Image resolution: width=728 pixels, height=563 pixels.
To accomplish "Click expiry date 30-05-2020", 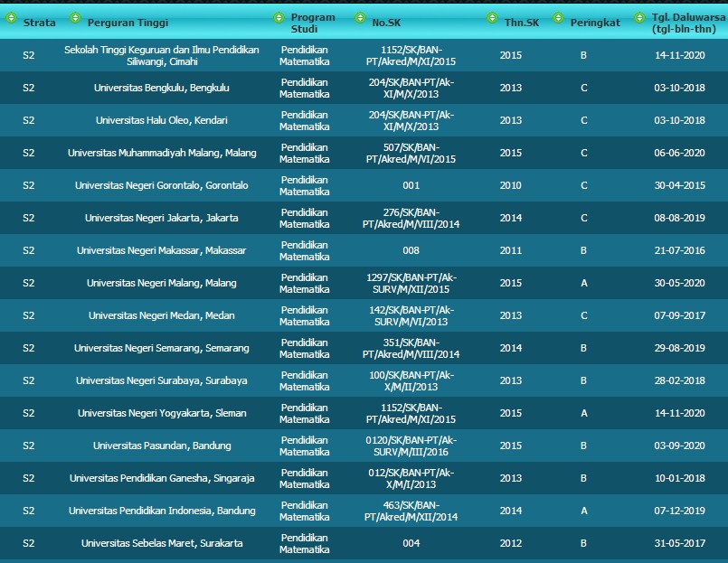I will pyautogui.click(x=679, y=283).
